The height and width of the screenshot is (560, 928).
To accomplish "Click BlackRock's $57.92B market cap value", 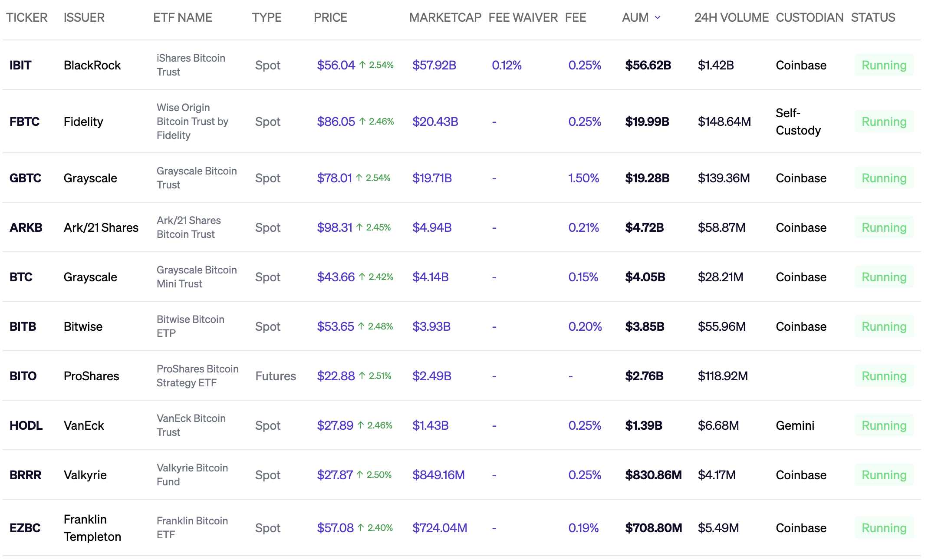I will pyautogui.click(x=434, y=65).
